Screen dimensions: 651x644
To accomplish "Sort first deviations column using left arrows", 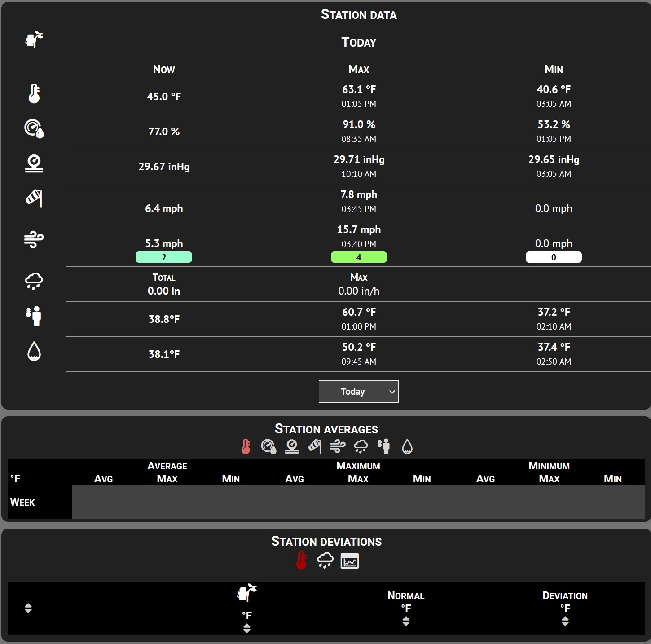I will [x=28, y=608].
